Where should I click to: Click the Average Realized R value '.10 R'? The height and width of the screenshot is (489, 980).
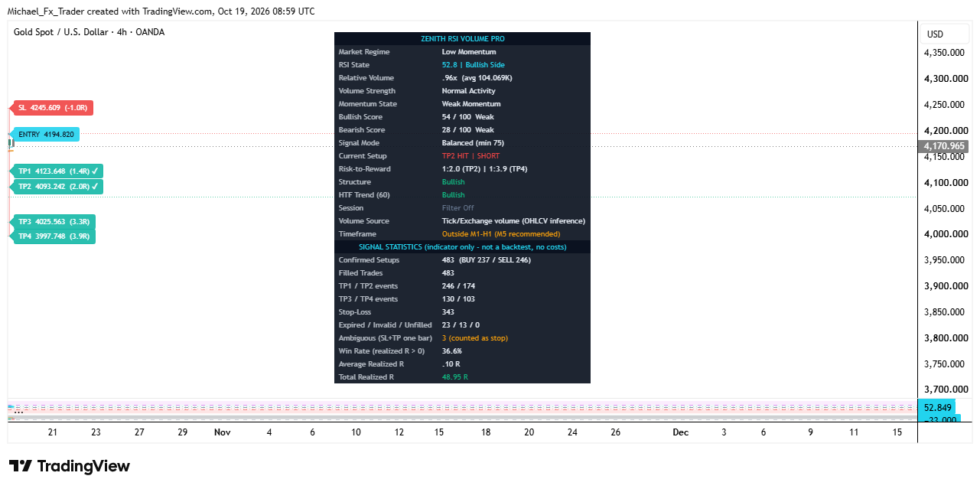tap(451, 364)
